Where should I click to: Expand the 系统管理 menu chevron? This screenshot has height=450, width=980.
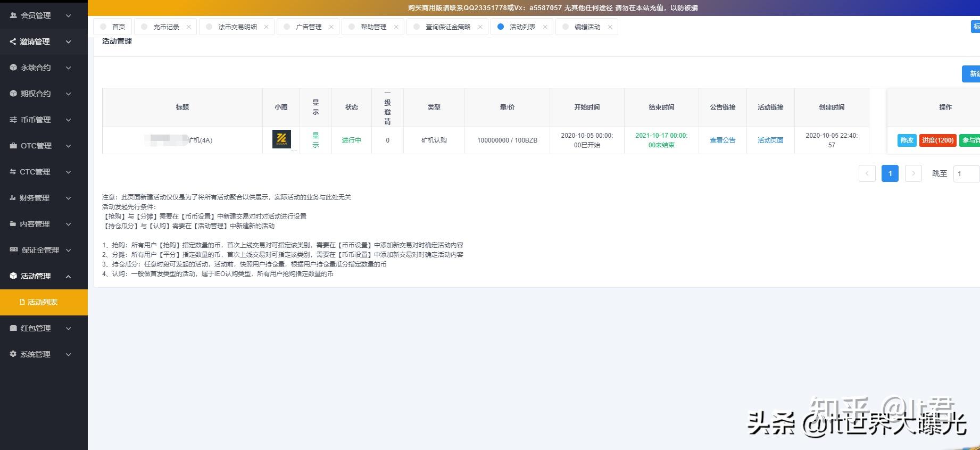[x=68, y=354]
